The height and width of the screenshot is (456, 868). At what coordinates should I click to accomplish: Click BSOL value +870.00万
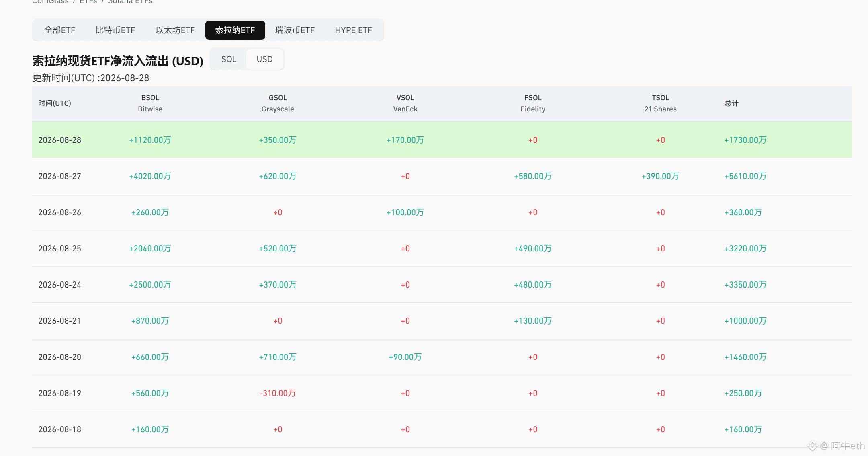click(150, 321)
